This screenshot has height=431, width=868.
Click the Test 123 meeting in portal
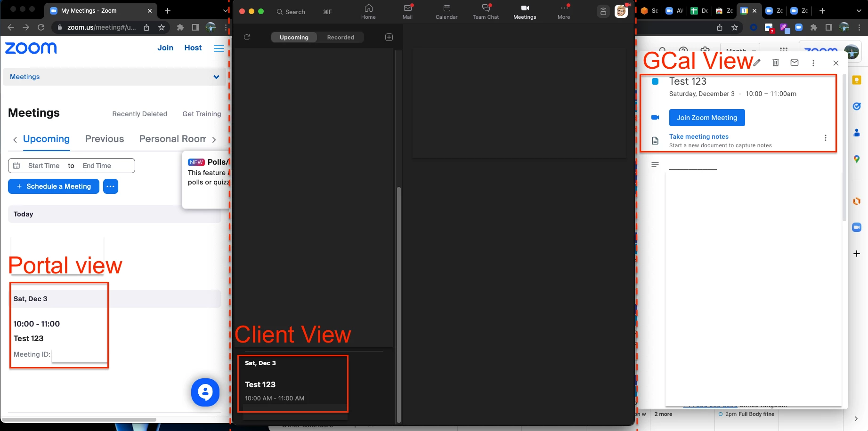coord(28,338)
